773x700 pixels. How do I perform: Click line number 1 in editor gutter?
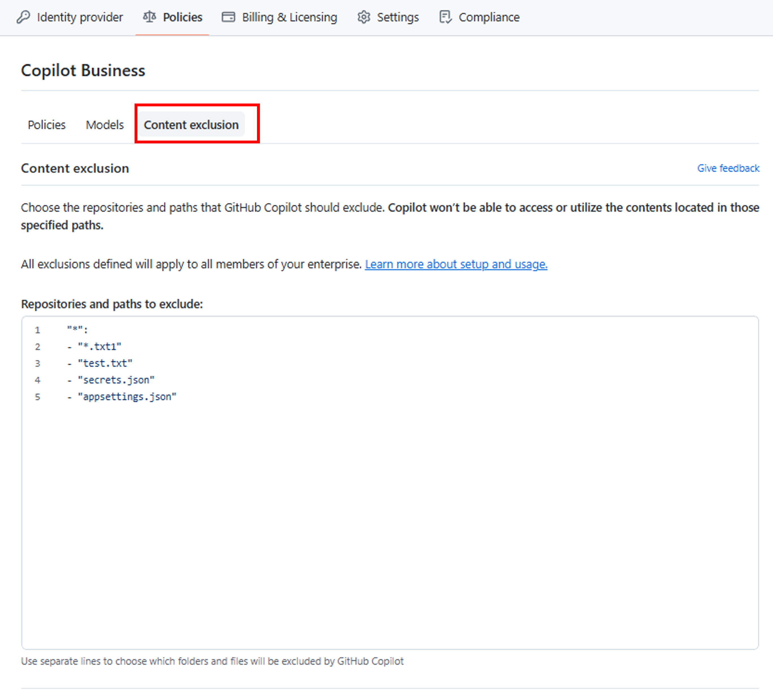[38, 330]
